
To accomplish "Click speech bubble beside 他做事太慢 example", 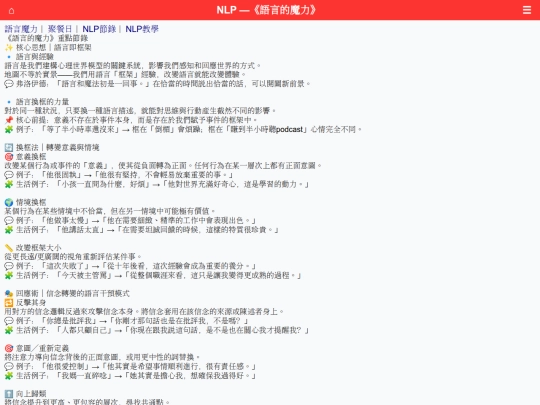I will click(9, 220).
